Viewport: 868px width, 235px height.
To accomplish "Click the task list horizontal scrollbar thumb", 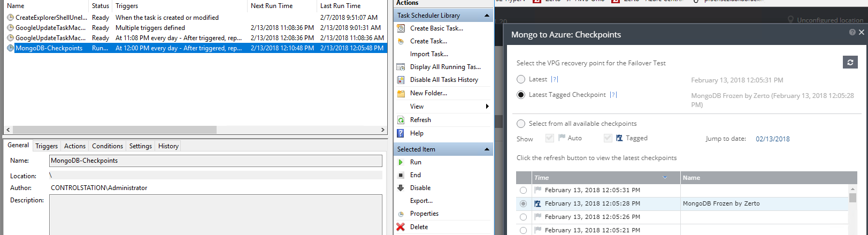I will pyautogui.click(x=114, y=130).
